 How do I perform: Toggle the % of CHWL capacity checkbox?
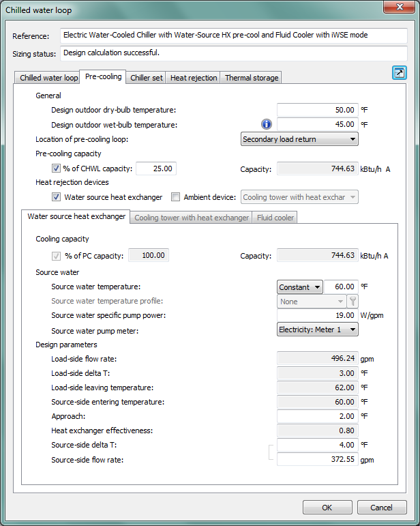point(56,169)
